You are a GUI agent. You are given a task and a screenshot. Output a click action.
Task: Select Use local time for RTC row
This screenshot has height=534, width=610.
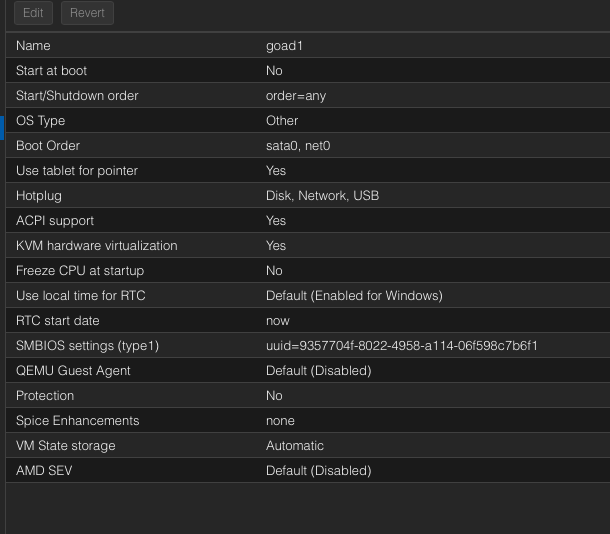(x=300, y=296)
